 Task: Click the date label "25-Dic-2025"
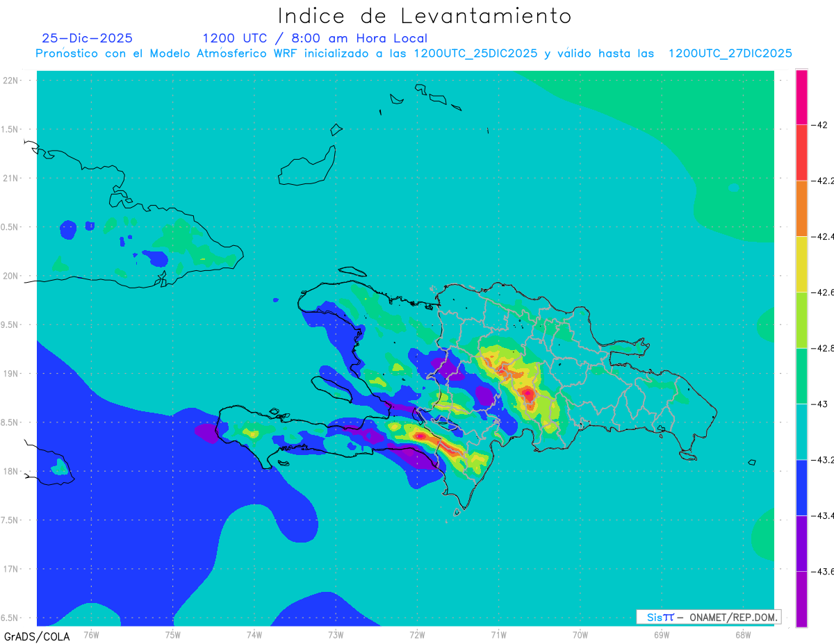point(87,38)
